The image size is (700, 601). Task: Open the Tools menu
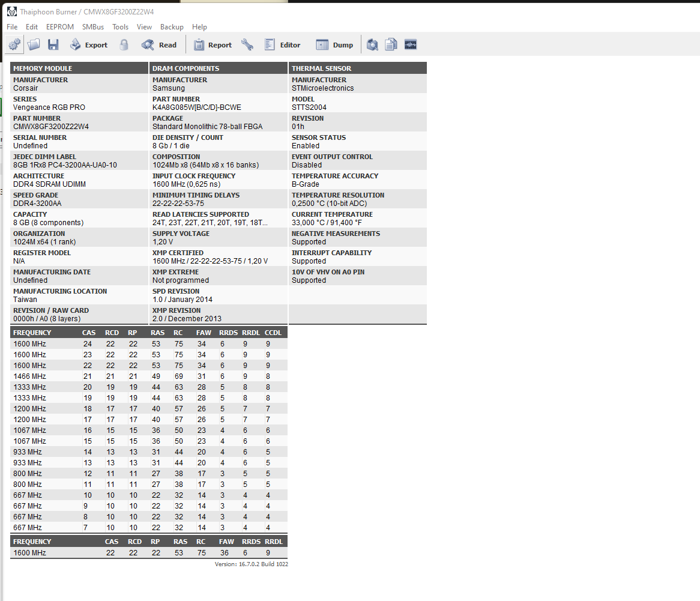coord(120,27)
